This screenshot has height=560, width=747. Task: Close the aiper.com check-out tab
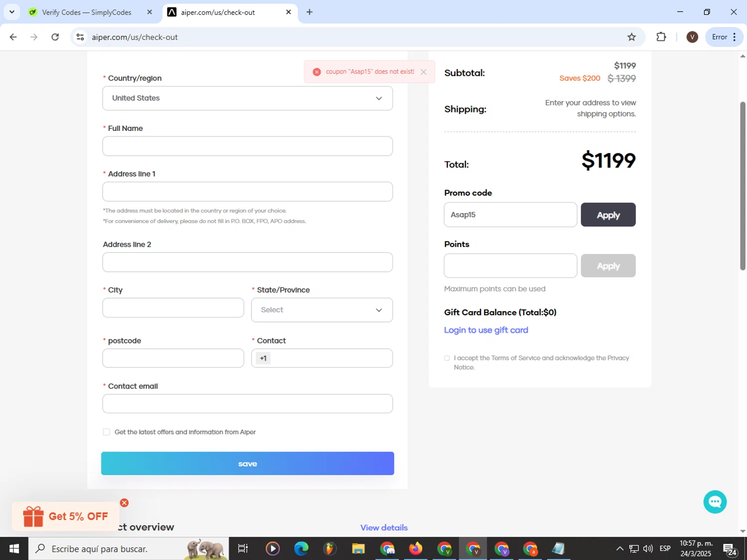tap(288, 12)
